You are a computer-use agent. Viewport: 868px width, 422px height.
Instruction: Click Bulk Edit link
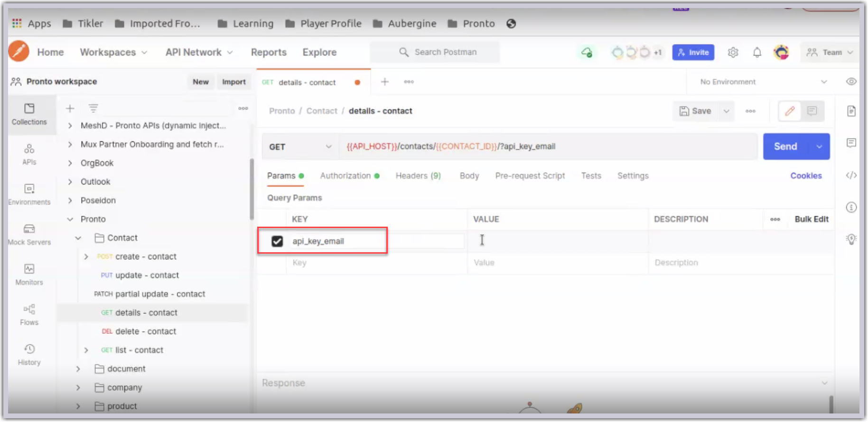[x=812, y=219]
